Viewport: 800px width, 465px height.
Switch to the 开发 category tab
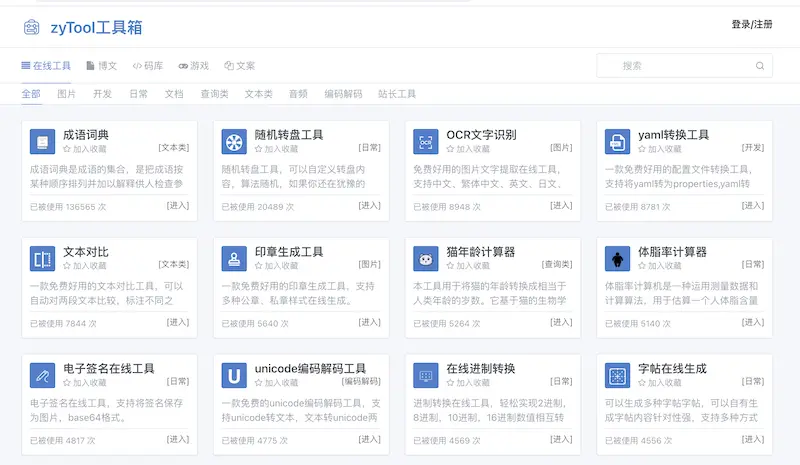pos(102,94)
